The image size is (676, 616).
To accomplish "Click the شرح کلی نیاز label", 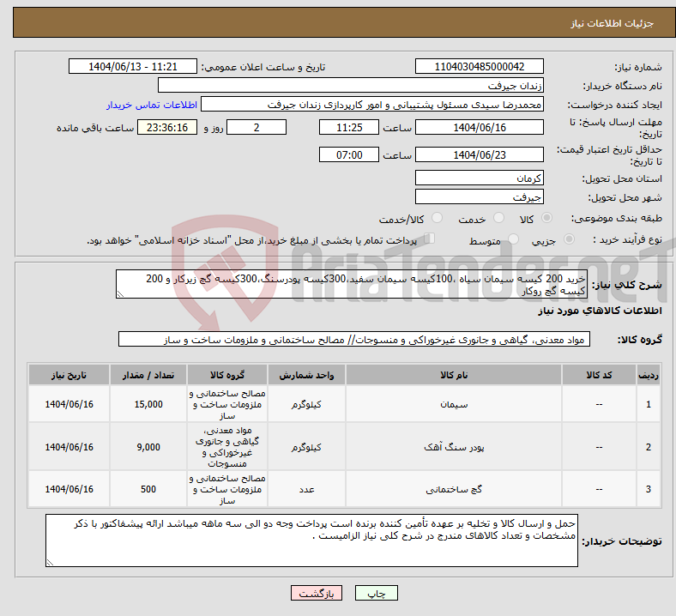I will [626, 285].
